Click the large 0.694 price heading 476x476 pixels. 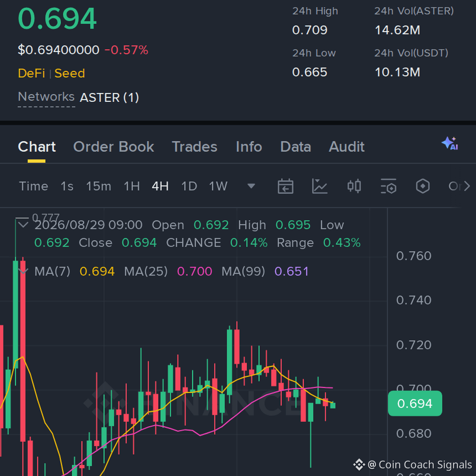[57, 19]
